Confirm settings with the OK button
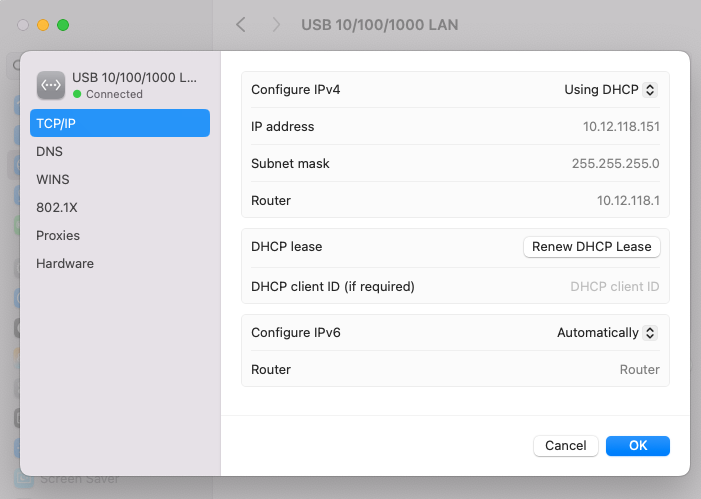The height and width of the screenshot is (499, 701). click(x=637, y=446)
